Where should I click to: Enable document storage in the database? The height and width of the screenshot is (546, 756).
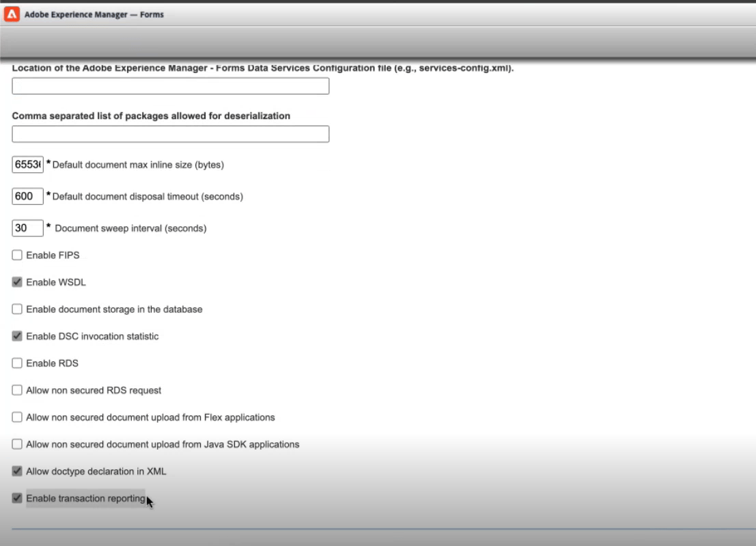click(x=16, y=309)
